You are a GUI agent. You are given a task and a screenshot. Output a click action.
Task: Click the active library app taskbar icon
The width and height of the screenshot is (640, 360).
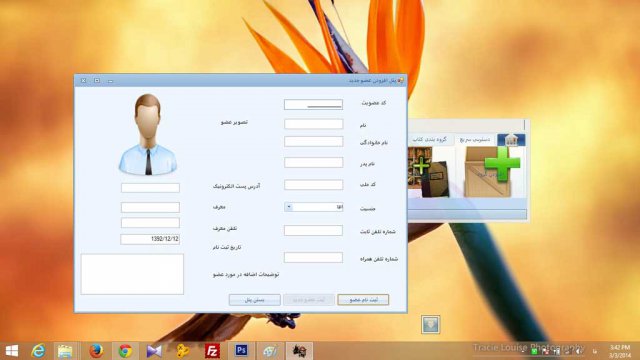(x=299, y=351)
